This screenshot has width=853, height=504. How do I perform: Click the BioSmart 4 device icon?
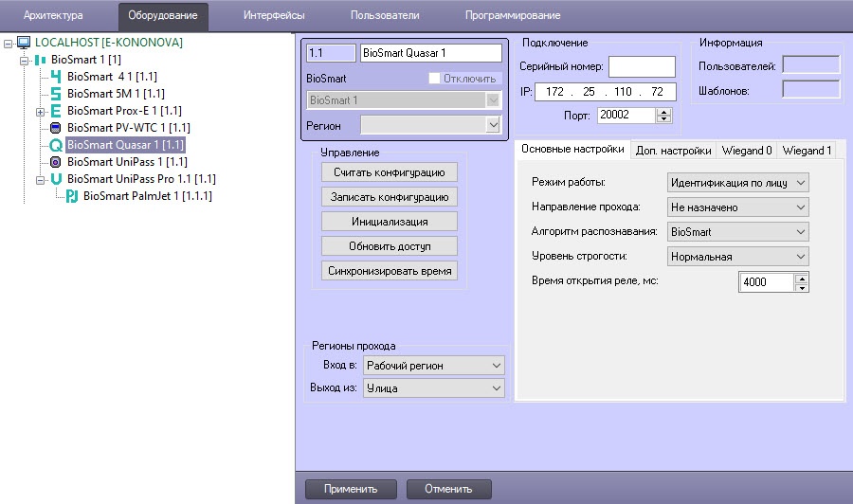(x=55, y=77)
